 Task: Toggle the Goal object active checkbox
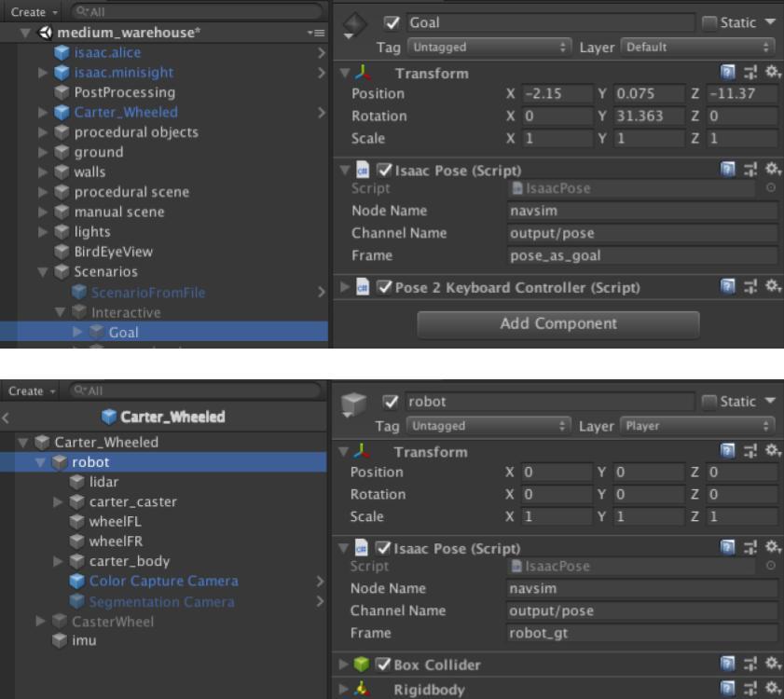coord(393,22)
